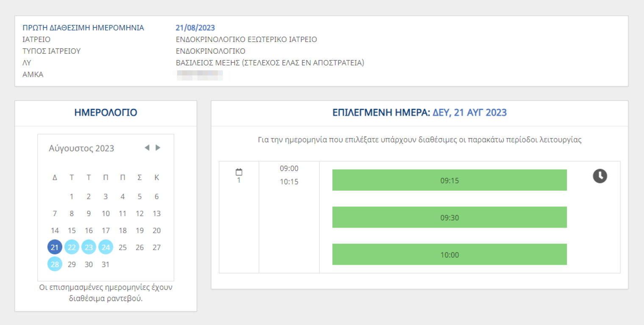Click calendar day 11
The height and width of the screenshot is (325, 644).
click(x=122, y=213)
